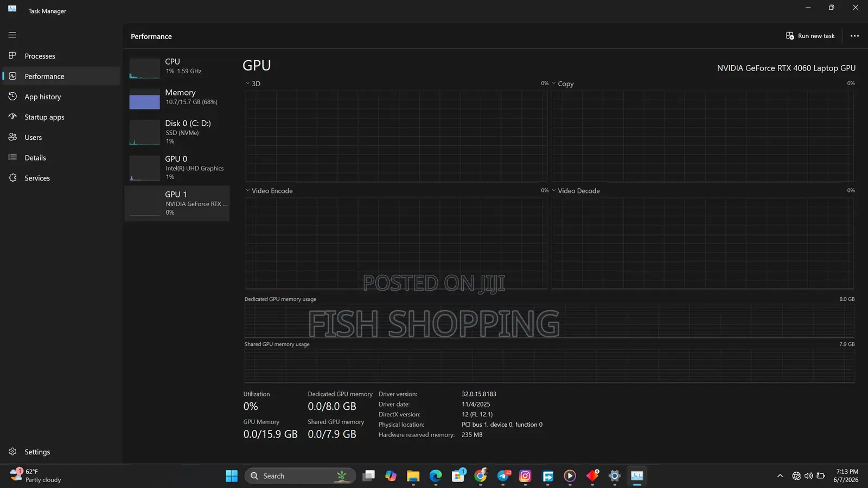This screenshot has height=488, width=868.
Task: Open Microsoft Store from taskbar
Action: tap(458, 476)
